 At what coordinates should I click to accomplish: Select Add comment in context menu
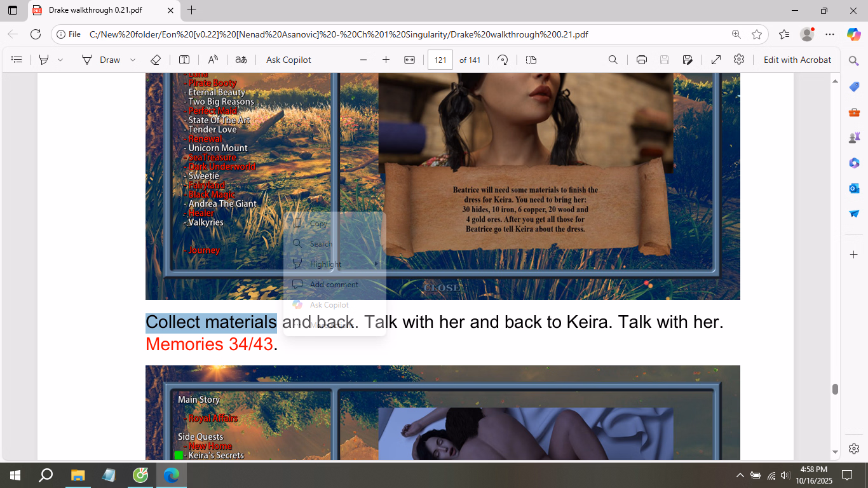(x=334, y=285)
